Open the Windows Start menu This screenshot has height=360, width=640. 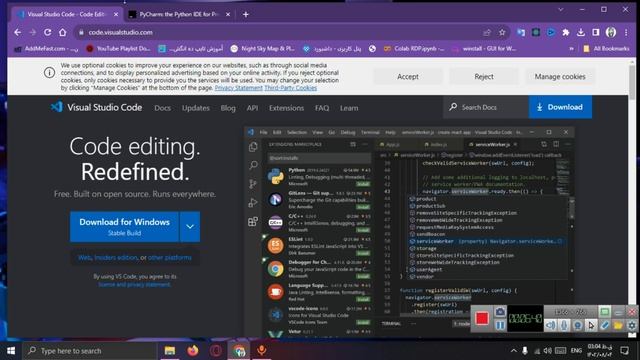[x=11, y=351]
